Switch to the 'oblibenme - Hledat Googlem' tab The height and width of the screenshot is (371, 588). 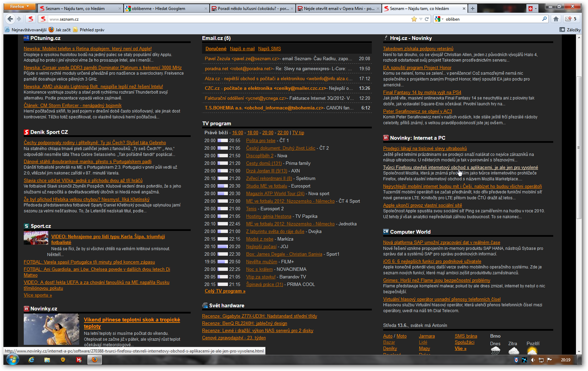[x=167, y=8]
